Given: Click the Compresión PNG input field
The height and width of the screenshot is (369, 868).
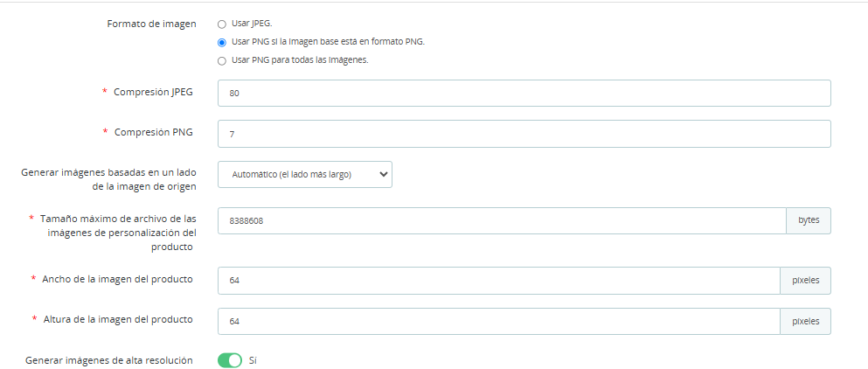Looking at the screenshot, I should point(524,134).
